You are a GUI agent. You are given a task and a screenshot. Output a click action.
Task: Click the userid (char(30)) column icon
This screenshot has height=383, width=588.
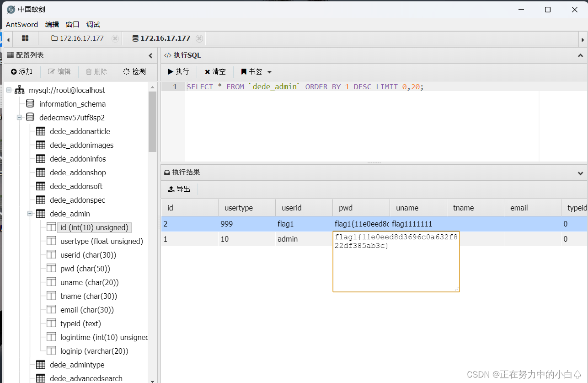[51, 255]
